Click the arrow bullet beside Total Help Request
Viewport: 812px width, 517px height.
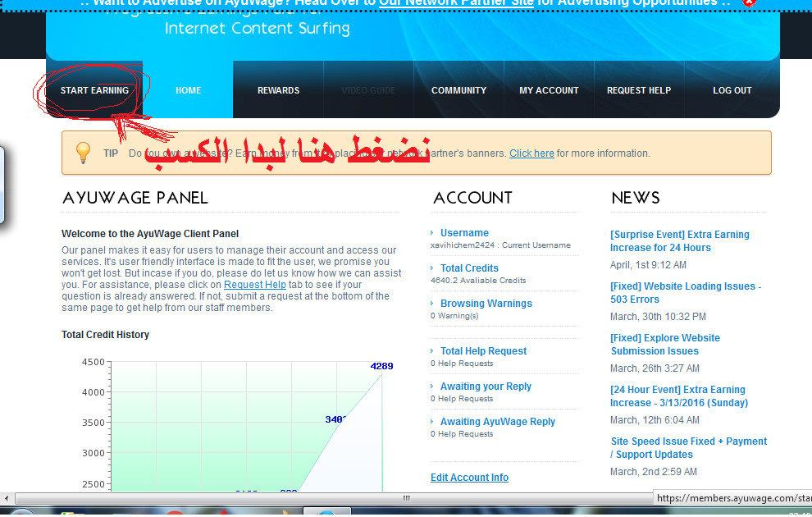tap(432, 350)
